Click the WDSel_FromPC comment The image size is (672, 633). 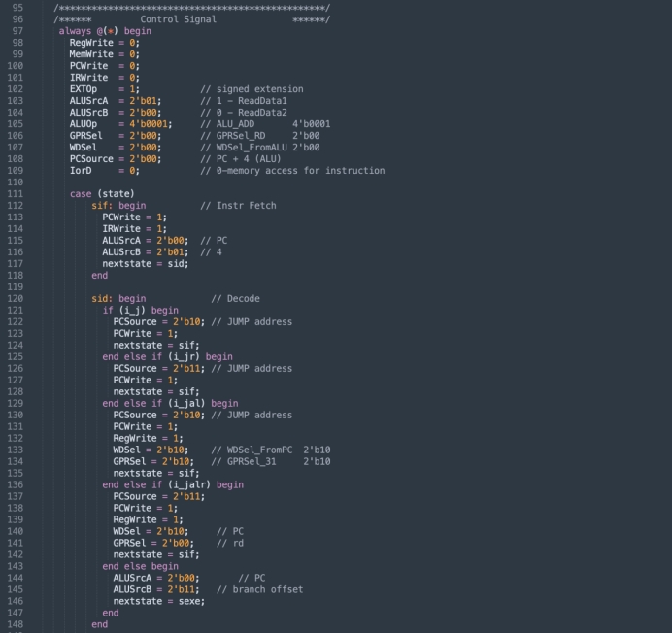[x=261, y=450]
